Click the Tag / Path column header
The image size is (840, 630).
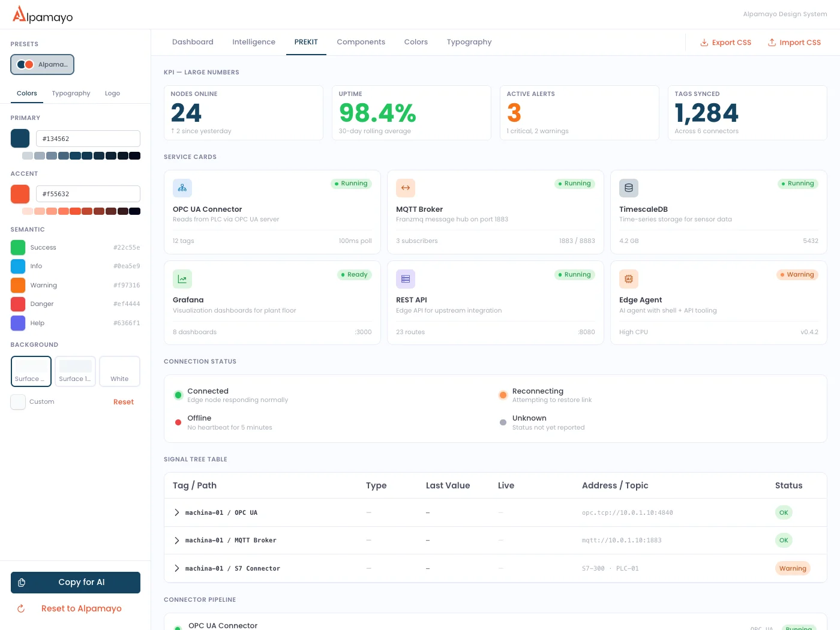pos(194,485)
